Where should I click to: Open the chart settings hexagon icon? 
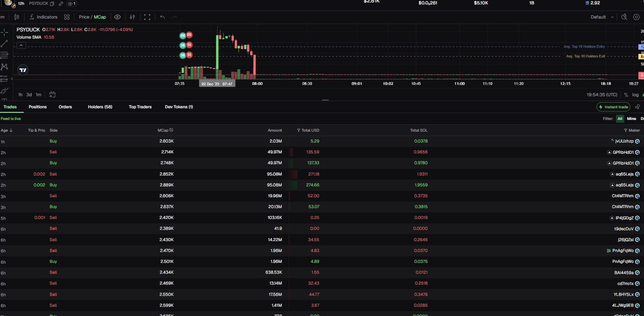[636, 17]
